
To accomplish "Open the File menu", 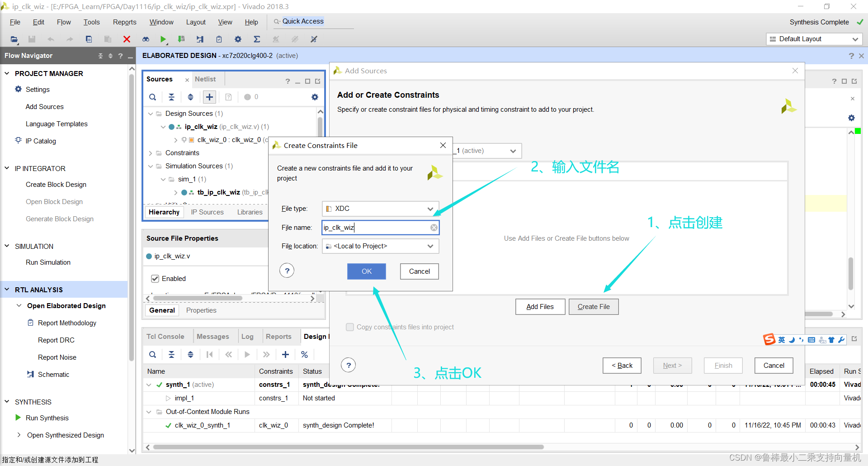I will point(15,22).
